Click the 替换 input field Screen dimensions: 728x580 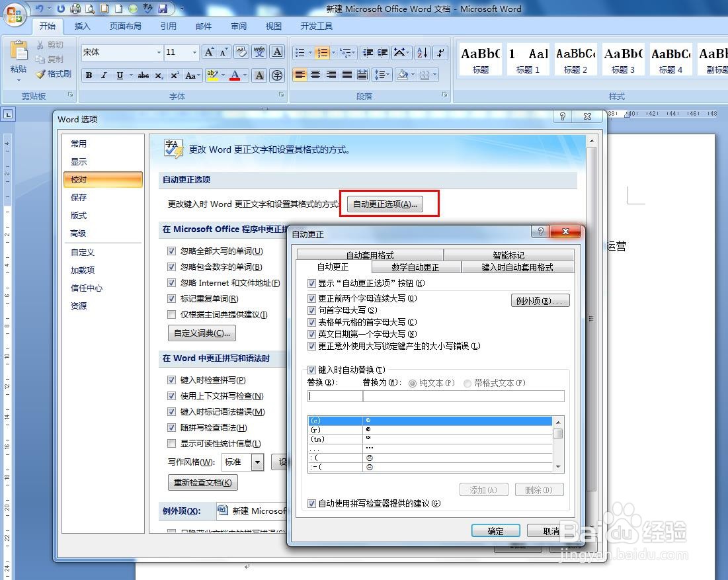tap(335, 396)
